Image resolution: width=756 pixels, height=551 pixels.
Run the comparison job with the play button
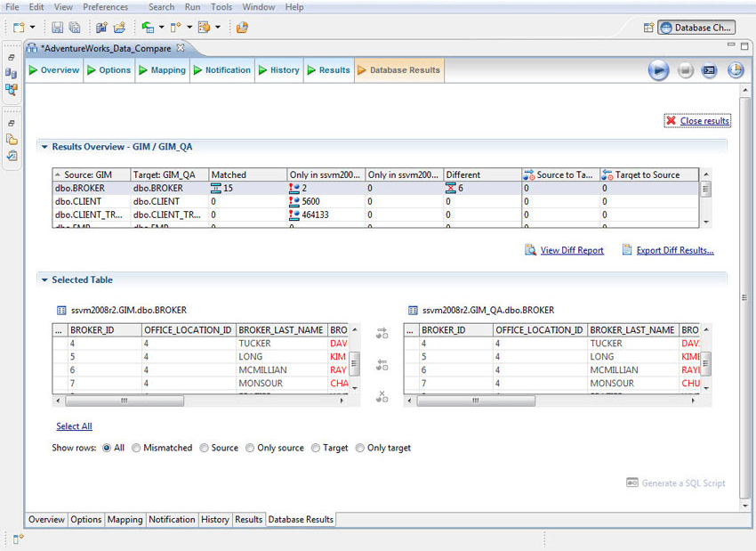(658, 70)
